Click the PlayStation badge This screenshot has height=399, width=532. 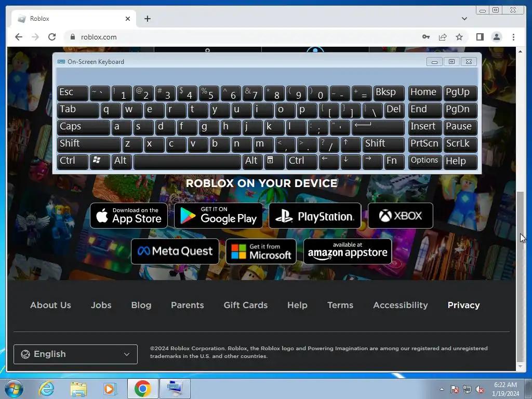tap(315, 216)
